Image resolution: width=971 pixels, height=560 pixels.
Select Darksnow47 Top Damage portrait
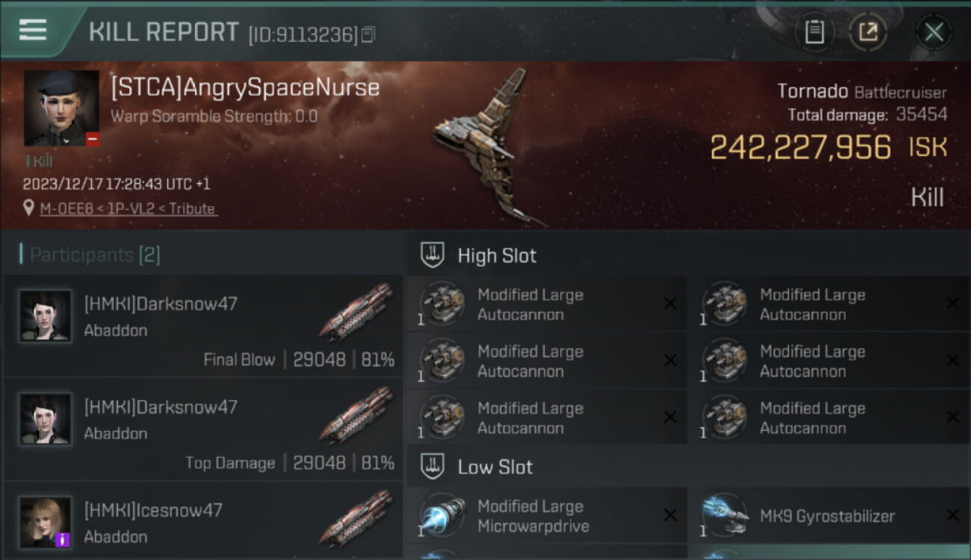pyautogui.click(x=46, y=419)
